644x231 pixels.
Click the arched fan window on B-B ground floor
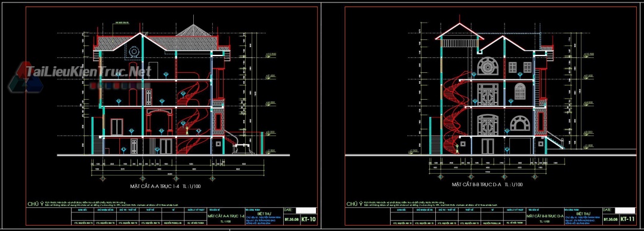[520, 122]
